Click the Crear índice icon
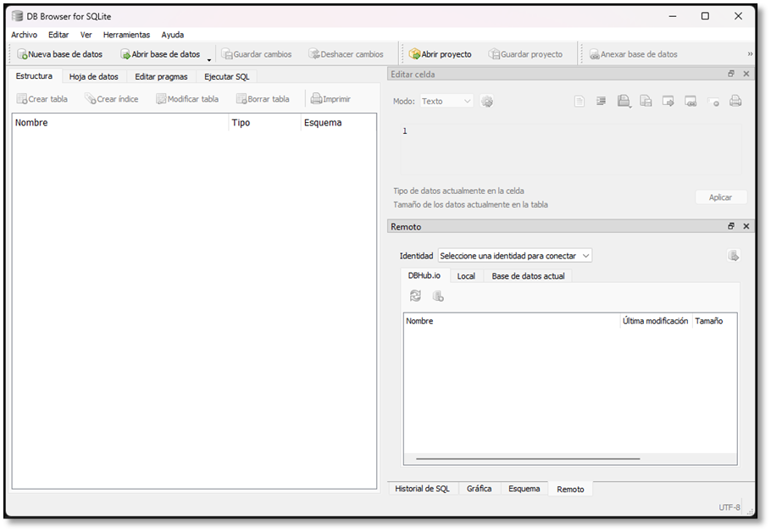The width and height of the screenshot is (771, 532). coord(90,99)
